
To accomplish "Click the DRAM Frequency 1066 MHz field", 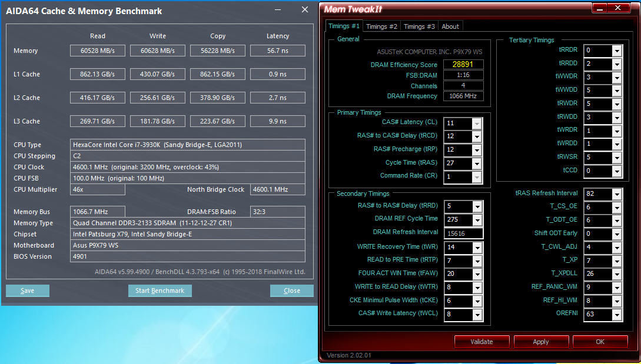I will coord(463,96).
